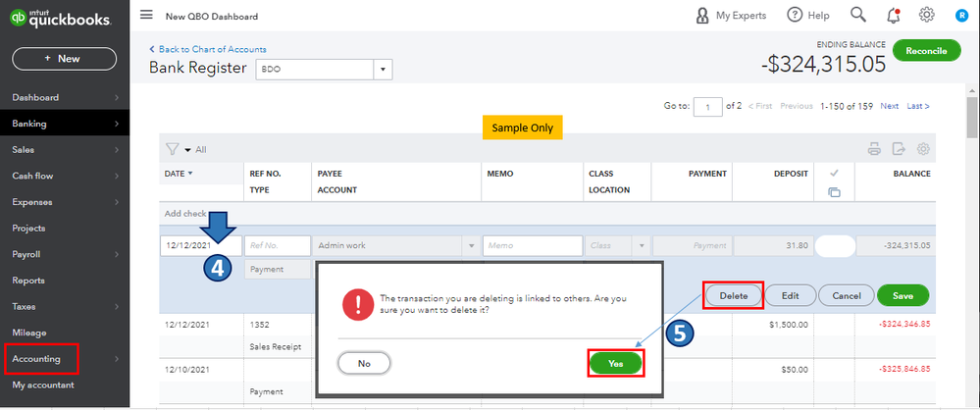This screenshot has width=980, height=410.
Task: Open the Help question mark icon
Action: (795, 15)
